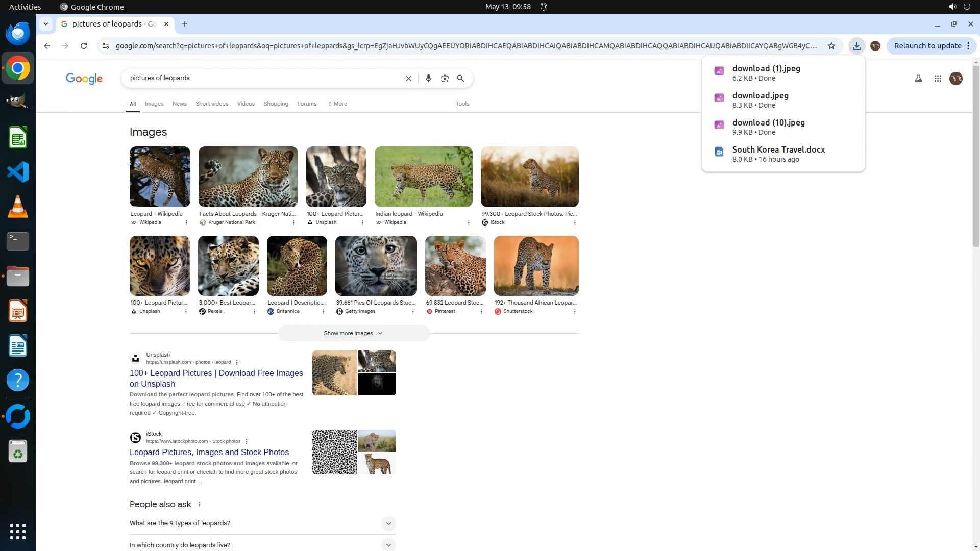
Task: Expand Show more images
Action: coord(353,333)
